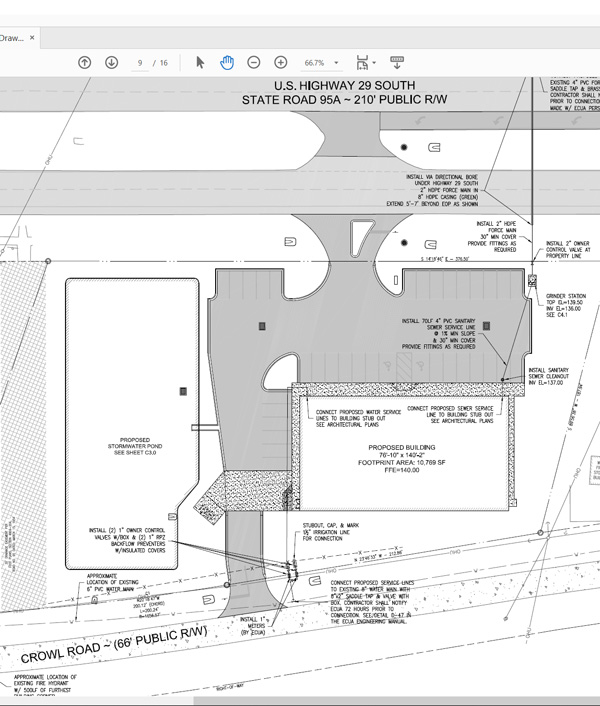Click the scrolling mode icon in the toolbar
This screenshot has width=600, height=706.
coord(396,62)
